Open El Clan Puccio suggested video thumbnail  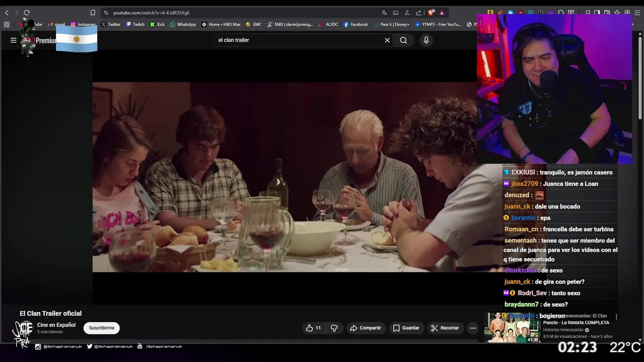coord(512,328)
